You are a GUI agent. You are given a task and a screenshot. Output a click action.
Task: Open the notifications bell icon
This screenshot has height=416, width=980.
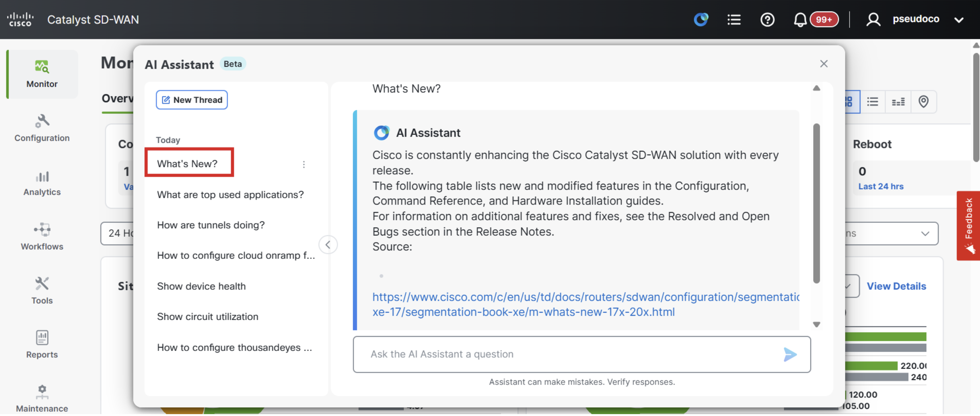pyautogui.click(x=800, y=20)
